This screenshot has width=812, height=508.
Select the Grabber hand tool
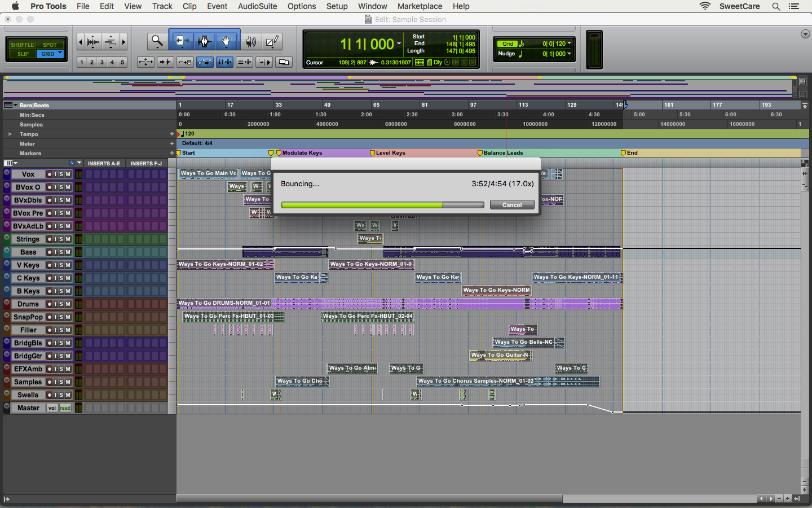pos(226,41)
